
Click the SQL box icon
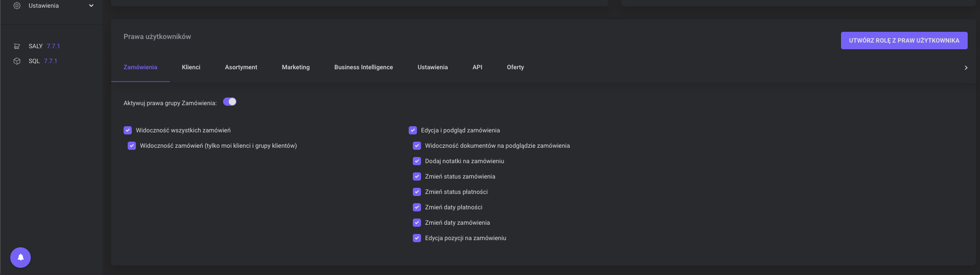coord(17,61)
